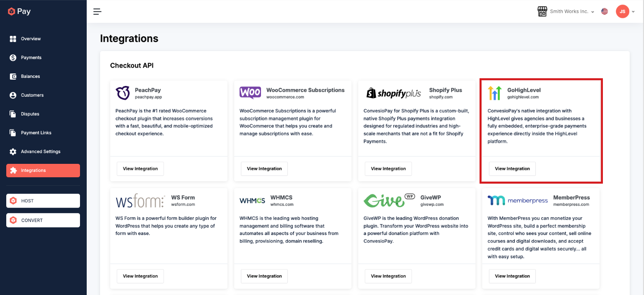Click the gohighlevel.com domain text
644x295 pixels.
coord(523,97)
